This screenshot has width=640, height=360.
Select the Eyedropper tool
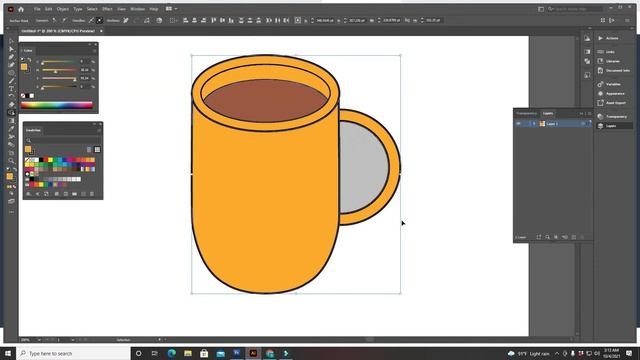tap(11, 129)
